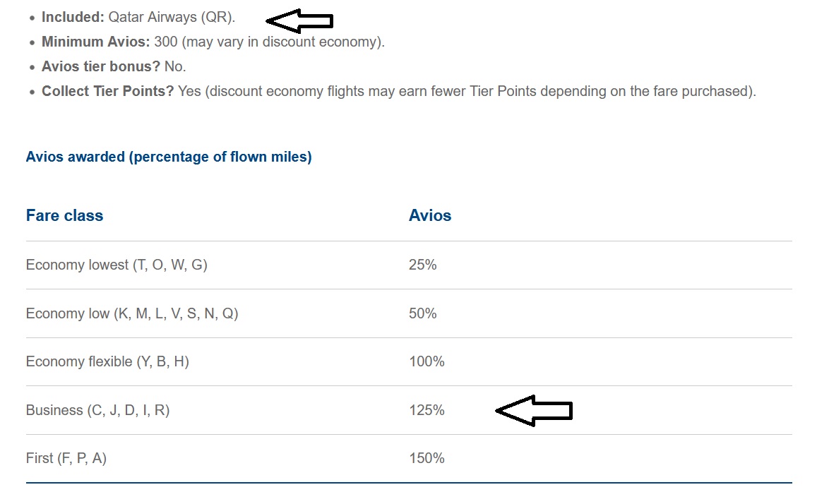
Task: Click the 'Avios awarded (percentage of flown miles)' heading
Action: pos(169,157)
